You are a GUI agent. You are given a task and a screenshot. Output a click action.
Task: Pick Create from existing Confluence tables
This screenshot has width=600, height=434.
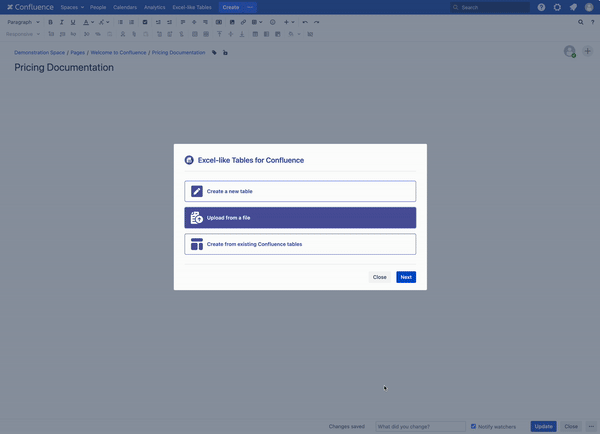pyautogui.click(x=300, y=244)
